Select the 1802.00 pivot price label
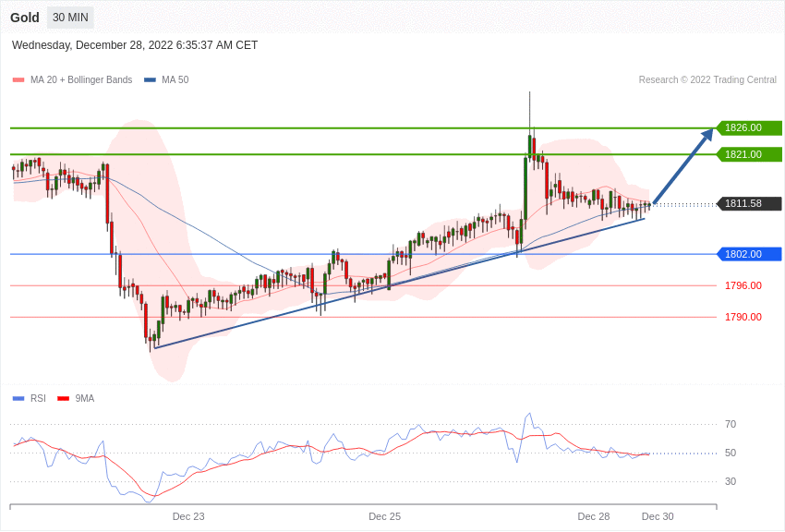This screenshot has height=532, width=785. [x=750, y=254]
